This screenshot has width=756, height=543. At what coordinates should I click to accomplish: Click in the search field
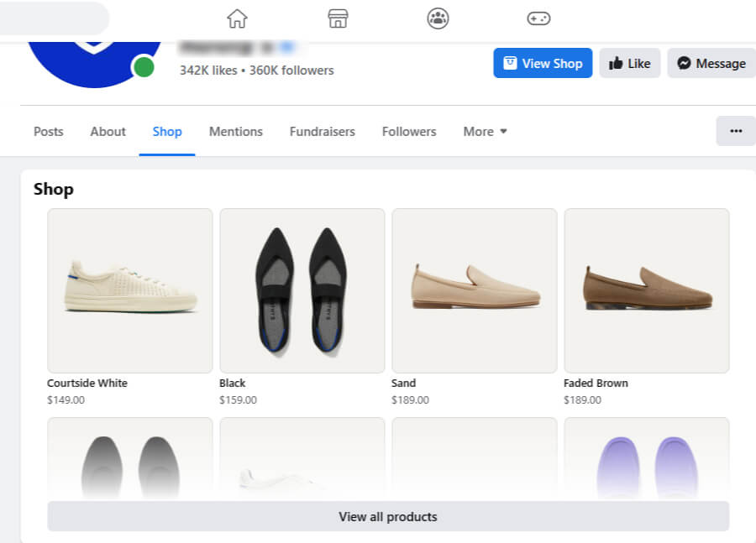[x=55, y=18]
